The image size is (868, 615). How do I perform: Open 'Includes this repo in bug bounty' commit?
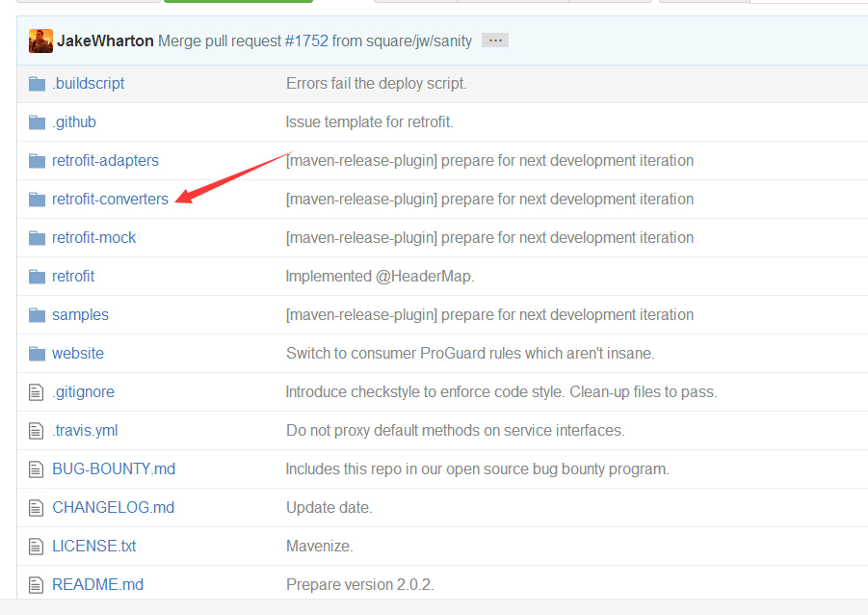point(477,468)
